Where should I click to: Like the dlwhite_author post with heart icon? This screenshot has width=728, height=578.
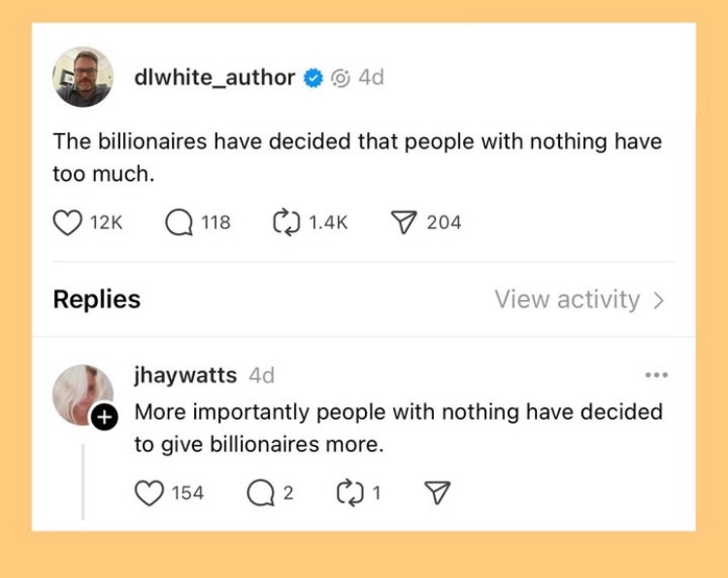(67, 222)
